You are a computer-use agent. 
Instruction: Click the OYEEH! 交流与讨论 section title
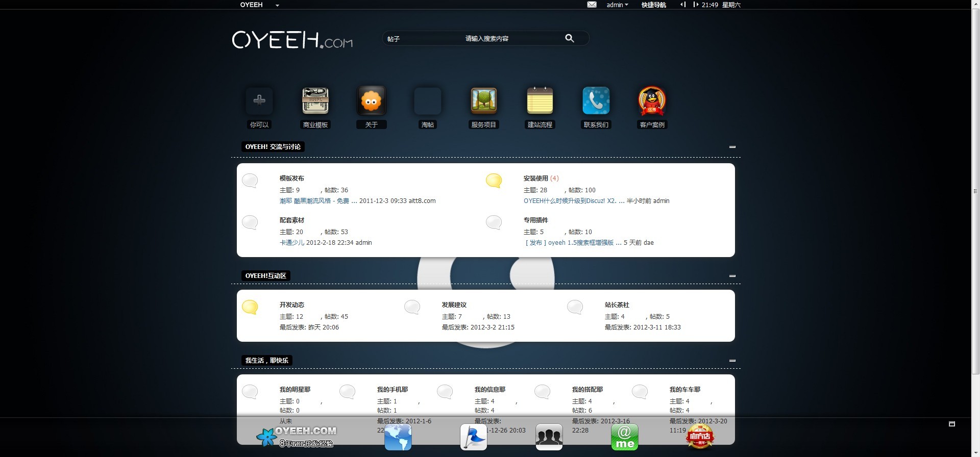(273, 147)
